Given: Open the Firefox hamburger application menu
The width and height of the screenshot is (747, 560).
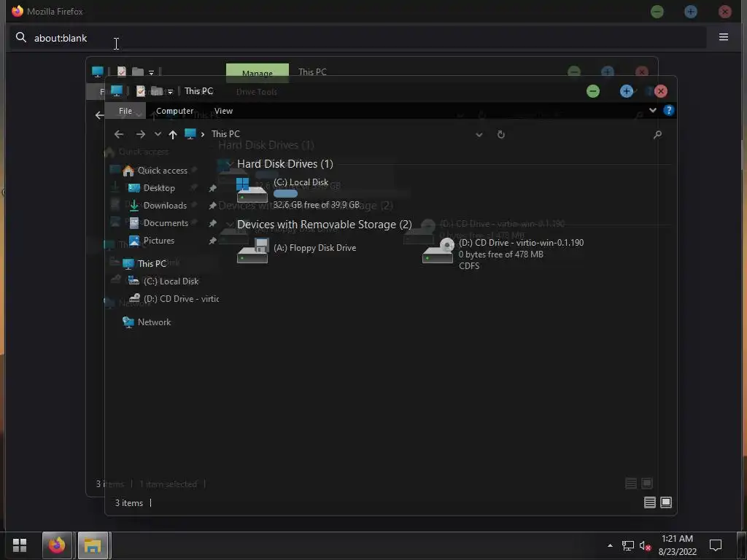Looking at the screenshot, I should 723,37.
